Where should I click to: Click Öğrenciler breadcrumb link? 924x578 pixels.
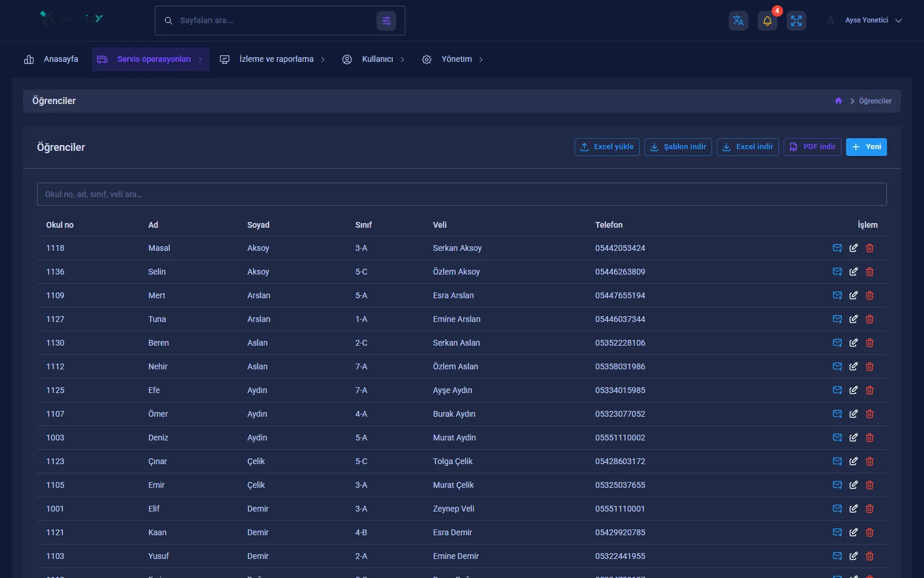tap(875, 101)
